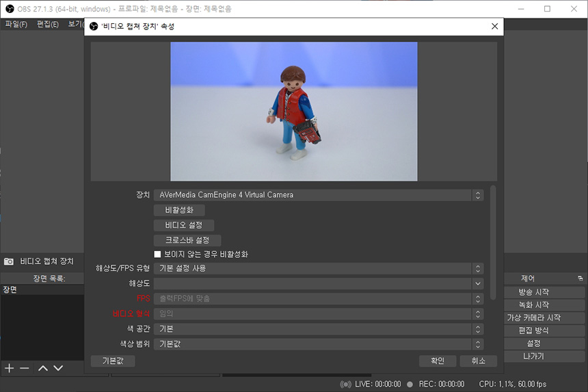Screen dimensions: 588x392
Task: Confirm with the 확인 button
Action: click(x=438, y=361)
